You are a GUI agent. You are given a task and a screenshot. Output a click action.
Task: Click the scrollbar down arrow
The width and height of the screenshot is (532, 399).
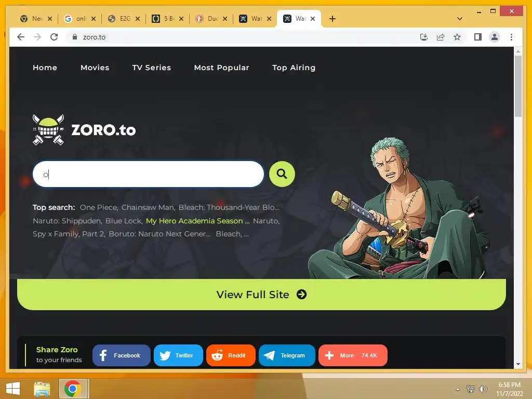click(518, 364)
